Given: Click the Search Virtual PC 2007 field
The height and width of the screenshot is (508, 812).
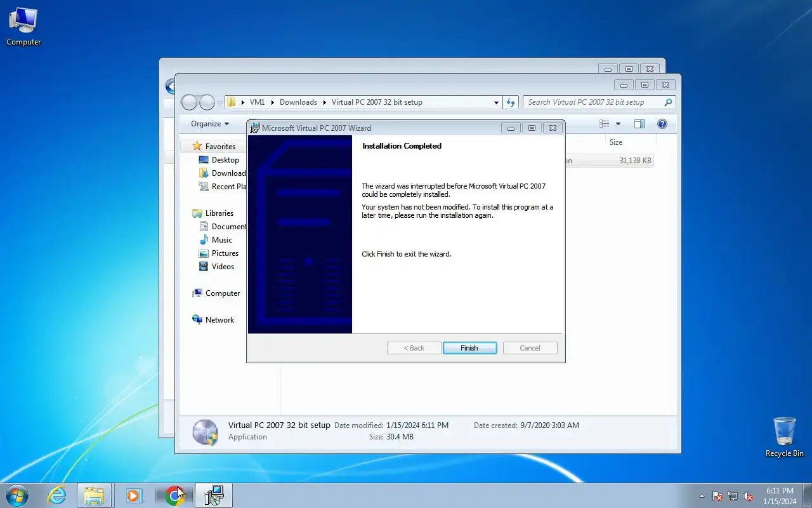Looking at the screenshot, I should [x=599, y=102].
